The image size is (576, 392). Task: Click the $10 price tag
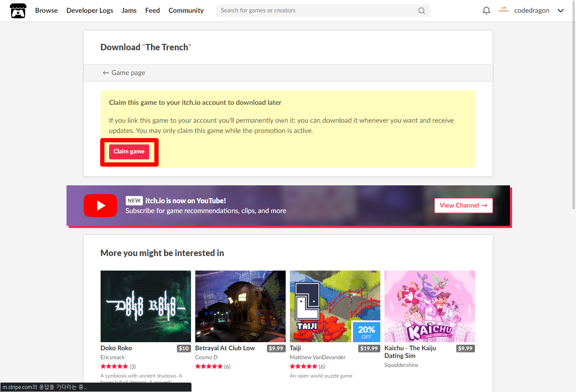coord(184,349)
